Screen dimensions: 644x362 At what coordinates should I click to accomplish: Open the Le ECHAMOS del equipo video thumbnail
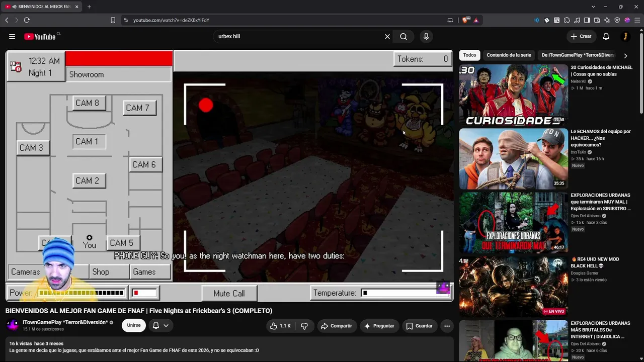pyautogui.click(x=513, y=159)
